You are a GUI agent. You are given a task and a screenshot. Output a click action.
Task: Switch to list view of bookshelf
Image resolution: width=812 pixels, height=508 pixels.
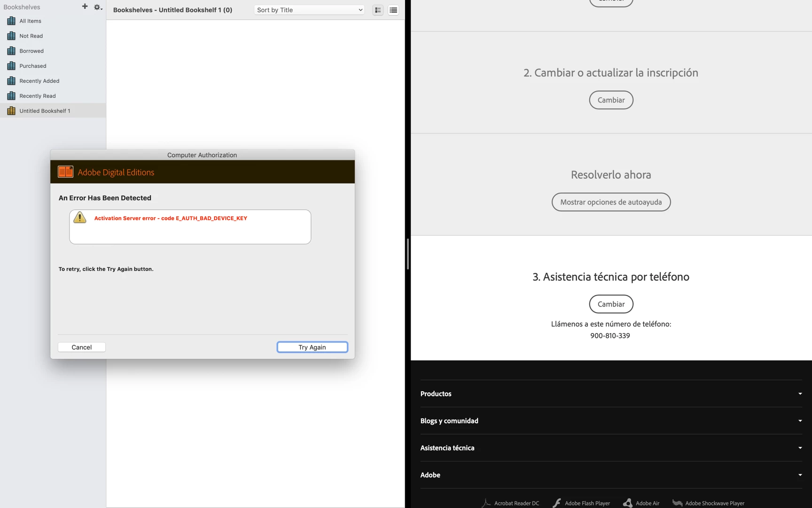[393, 10]
